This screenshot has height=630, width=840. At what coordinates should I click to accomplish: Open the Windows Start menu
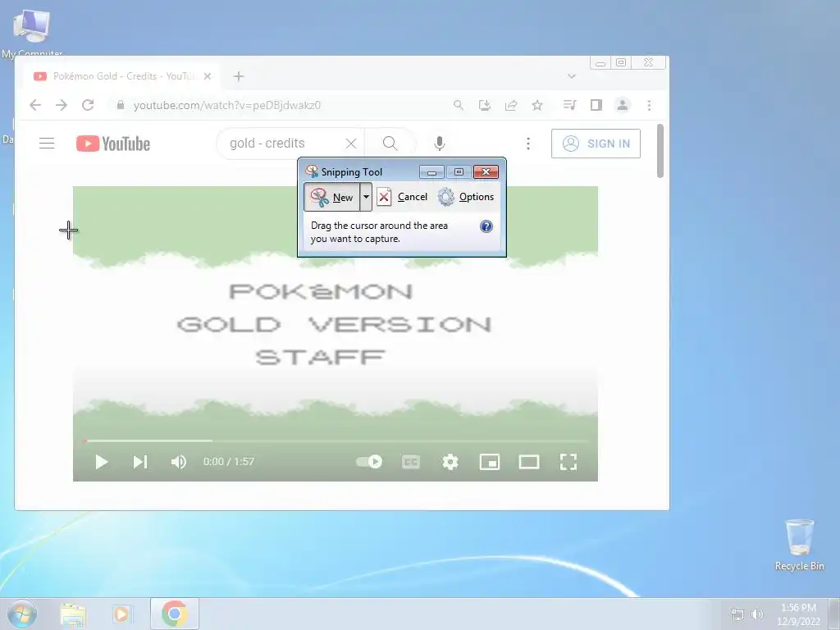tap(21, 614)
